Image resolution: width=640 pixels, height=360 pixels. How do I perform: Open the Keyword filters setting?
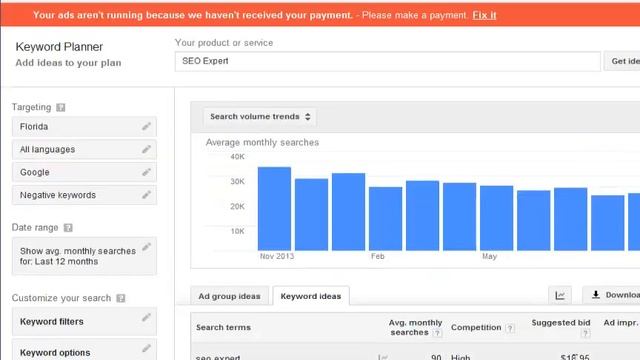click(x=84, y=322)
